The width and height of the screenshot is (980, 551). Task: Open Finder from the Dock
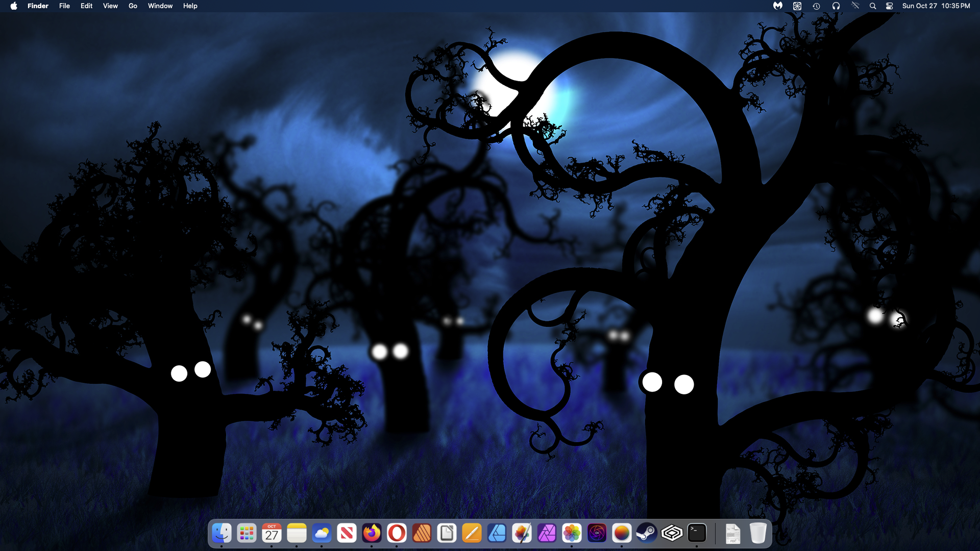pos(222,533)
